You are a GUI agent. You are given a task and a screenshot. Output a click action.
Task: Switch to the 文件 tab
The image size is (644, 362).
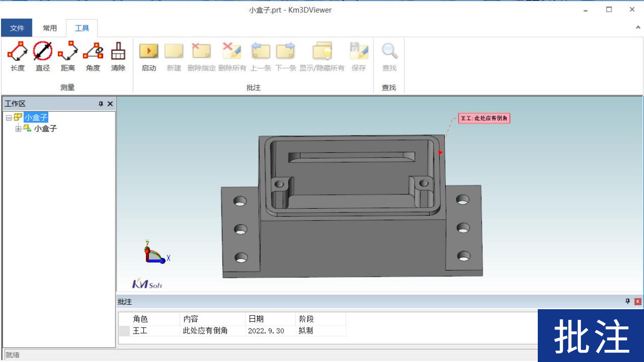(17, 28)
